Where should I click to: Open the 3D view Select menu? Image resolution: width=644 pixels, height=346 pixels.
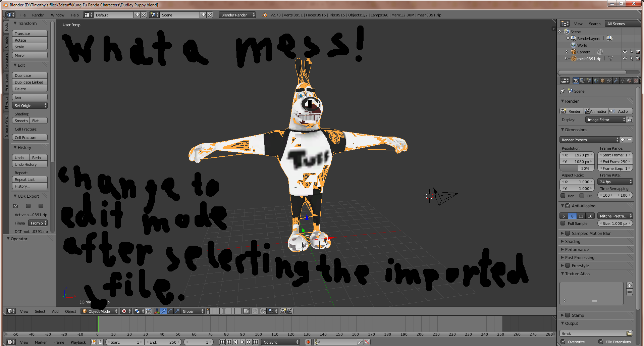(40, 311)
